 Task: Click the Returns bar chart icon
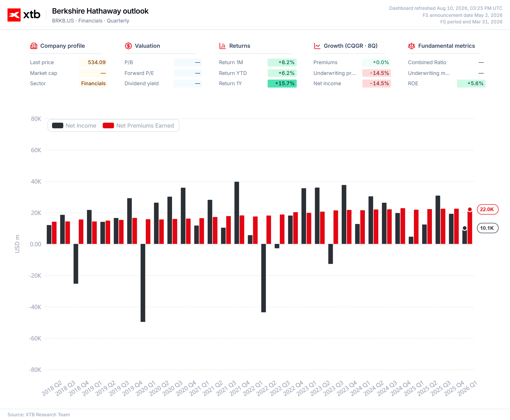[223, 46]
